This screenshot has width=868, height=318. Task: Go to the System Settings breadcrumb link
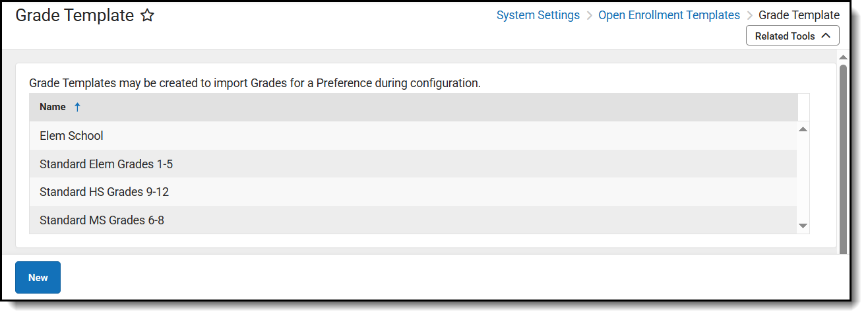coord(538,15)
